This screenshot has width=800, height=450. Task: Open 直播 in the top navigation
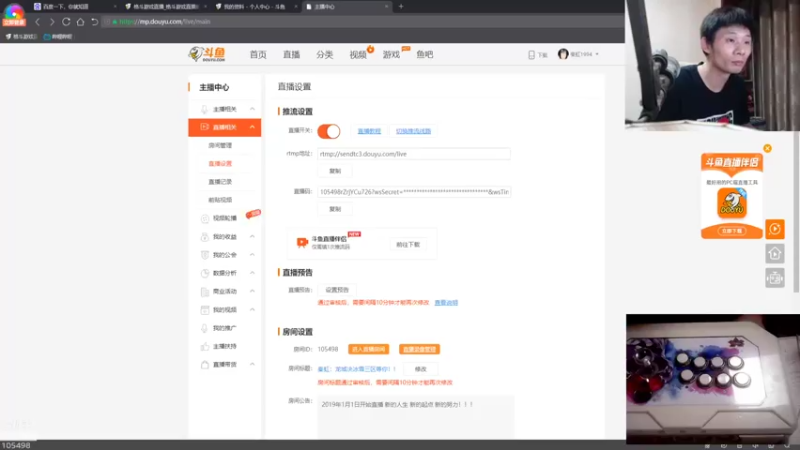(291, 55)
